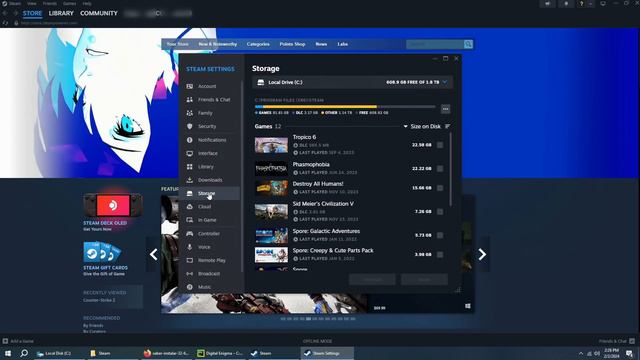This screenshot has width=640, height=360.
Task: Select the Storage item in settings sidebar
Action: pyautogui.click(x=211, y=193)
